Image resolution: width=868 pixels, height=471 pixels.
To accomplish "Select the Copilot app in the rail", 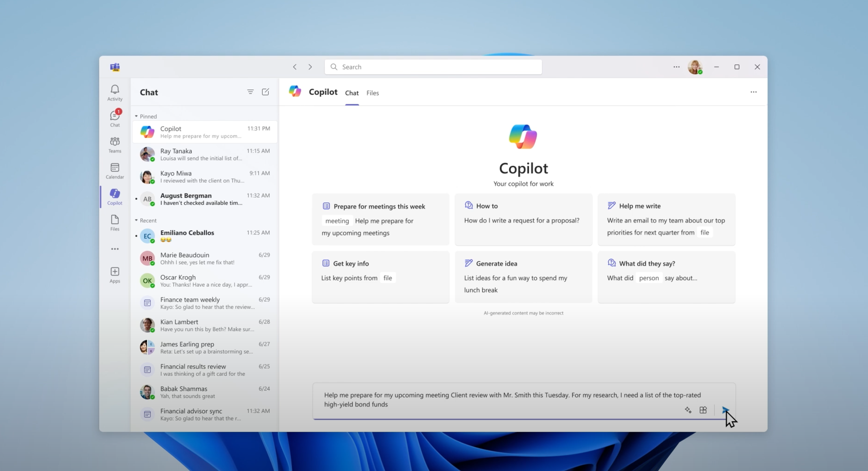I will click(x=115, y=197).
